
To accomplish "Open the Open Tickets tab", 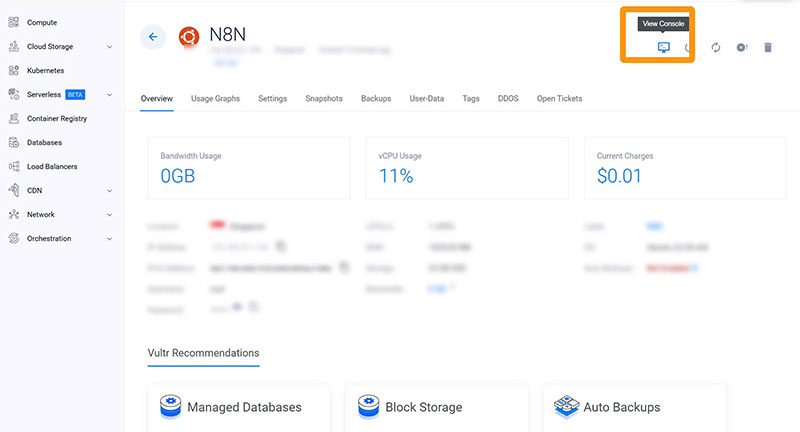I will tap(559, 99).
